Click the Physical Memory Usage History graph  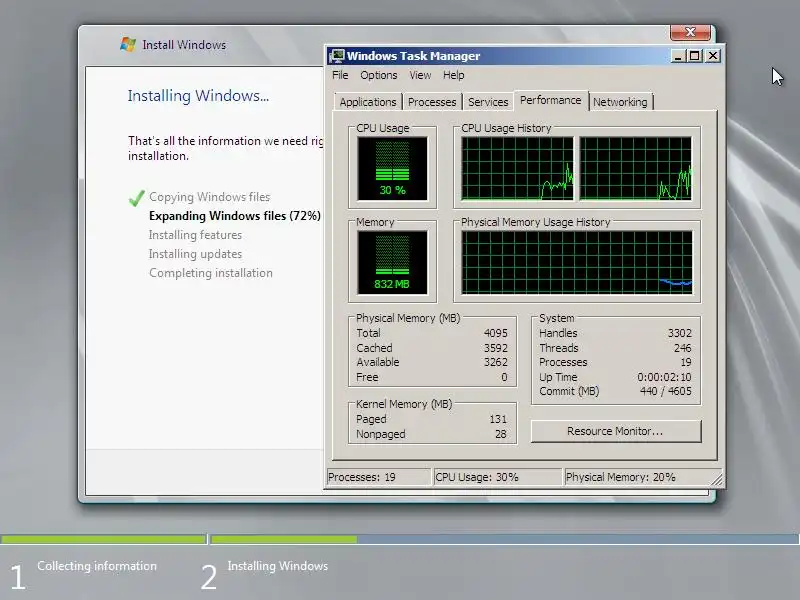click(x=577, y=262)
